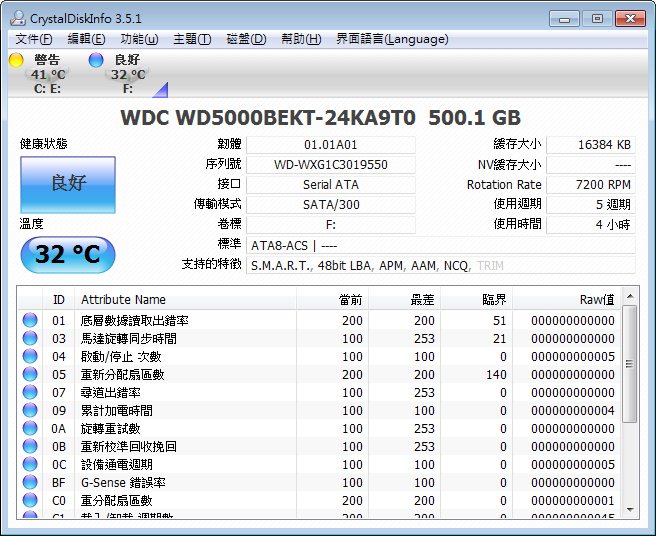Open the 文件(F) menu
The image size is (656, 536).
tap(34, 39)
